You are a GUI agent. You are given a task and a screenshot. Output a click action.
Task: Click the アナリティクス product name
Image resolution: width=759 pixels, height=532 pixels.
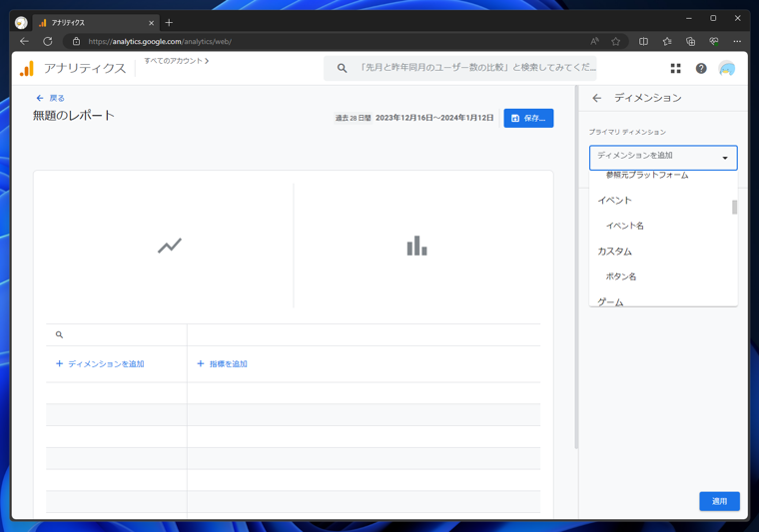pyautogui.click(x=85, y=68)
